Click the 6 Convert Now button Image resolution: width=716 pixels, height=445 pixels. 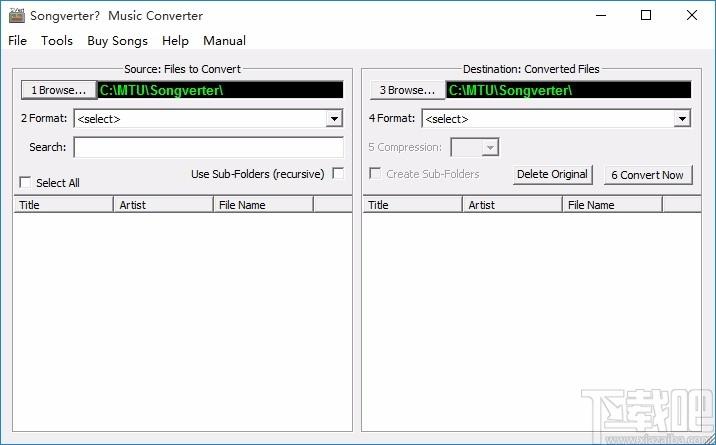pyautogui.click(x=648, y=175)
